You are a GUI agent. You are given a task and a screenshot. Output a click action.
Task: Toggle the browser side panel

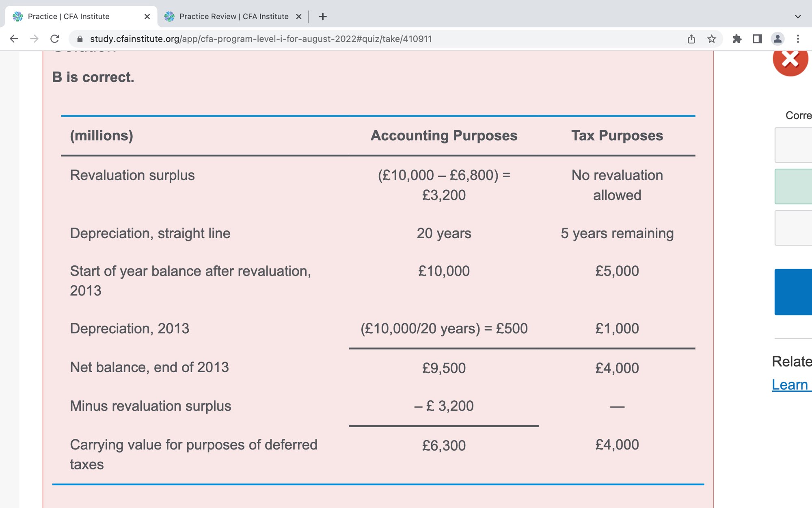pos(757,39)
